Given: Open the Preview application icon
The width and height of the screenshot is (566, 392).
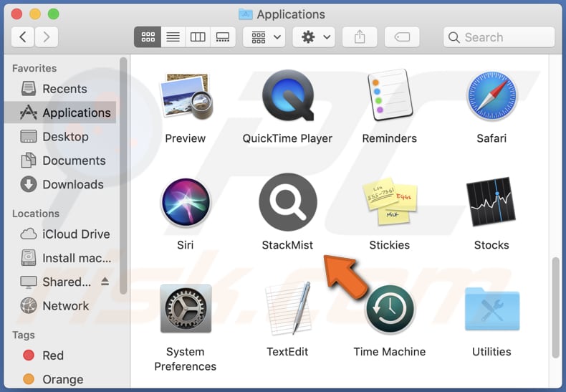Looking at the screenshot, I should [x=186, y=97].
